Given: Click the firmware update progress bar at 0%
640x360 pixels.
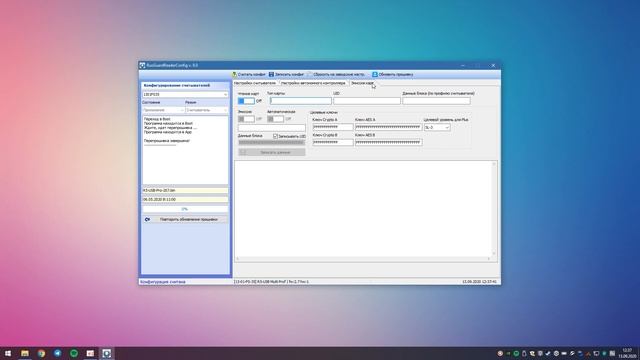Looking at the screenshot, I should 185,209.
